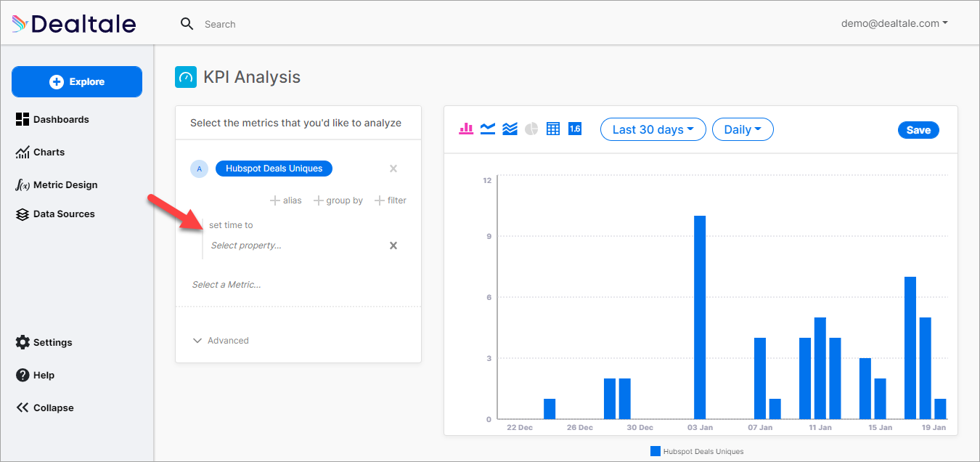Add a group by to the metric
This screenshot has width=980, height=462.
338,200
